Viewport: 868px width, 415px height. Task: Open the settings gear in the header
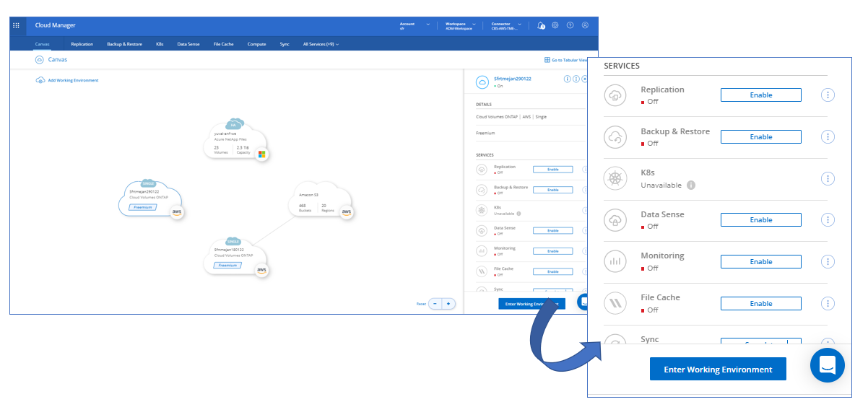tap(555, 25)
